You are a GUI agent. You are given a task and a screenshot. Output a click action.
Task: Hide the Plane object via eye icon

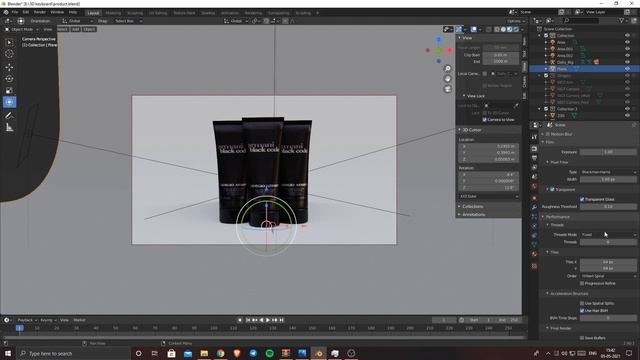pyautogui.click(x=627, y=69)
